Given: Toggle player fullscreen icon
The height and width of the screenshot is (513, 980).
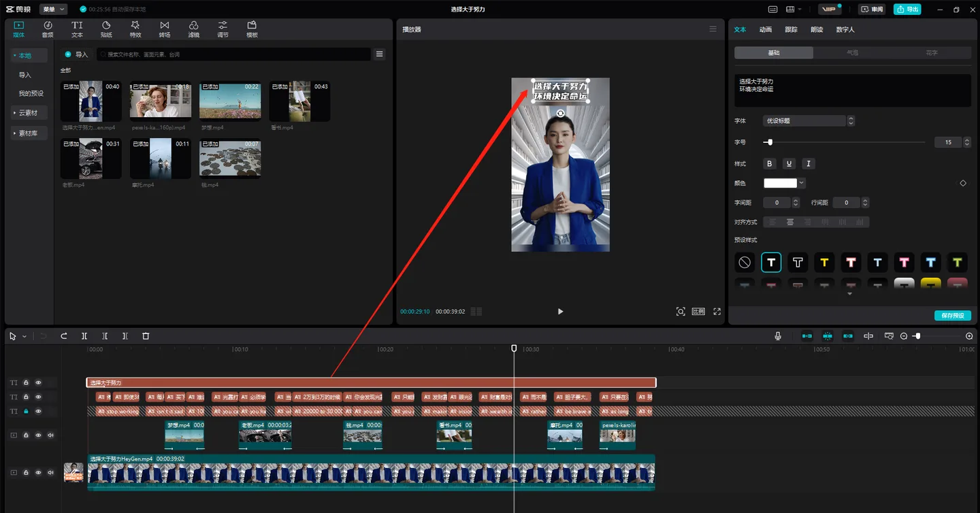Looking at the screenshot, I should pyautogui.click(x=717, y=312).
